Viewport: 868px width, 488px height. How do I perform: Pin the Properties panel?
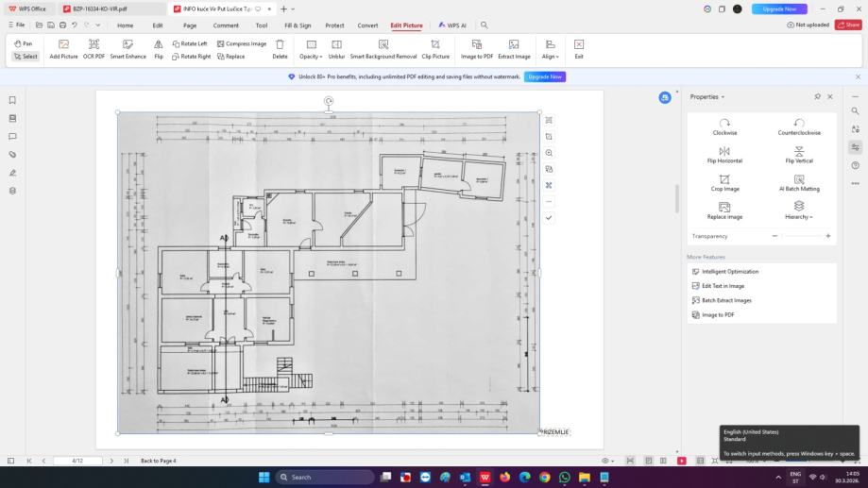pyautogui.click(x=817, y=96)
